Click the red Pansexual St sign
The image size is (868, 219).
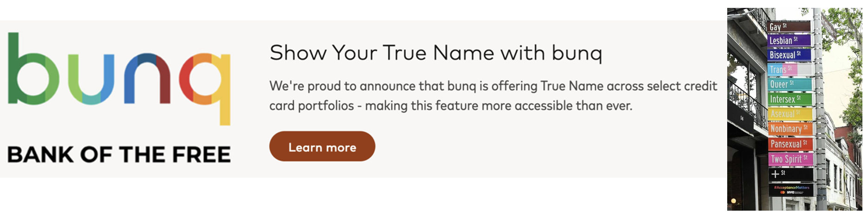pos(790,144)
